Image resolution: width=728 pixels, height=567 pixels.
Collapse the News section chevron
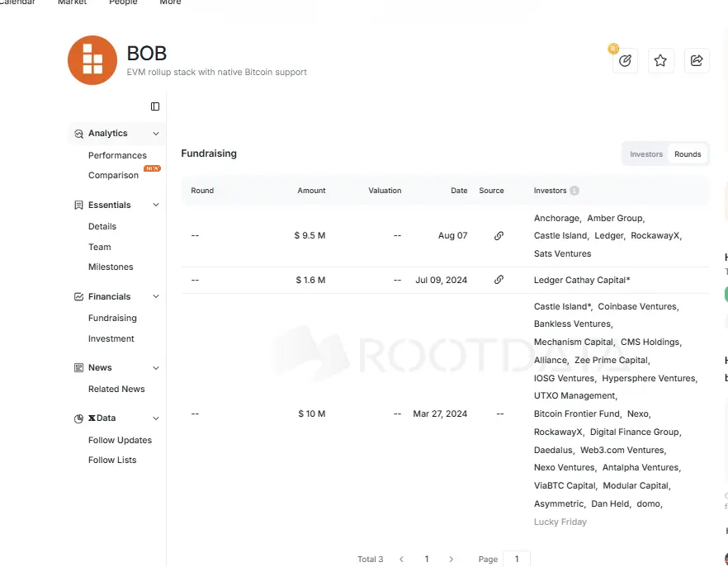coord(156,368)
